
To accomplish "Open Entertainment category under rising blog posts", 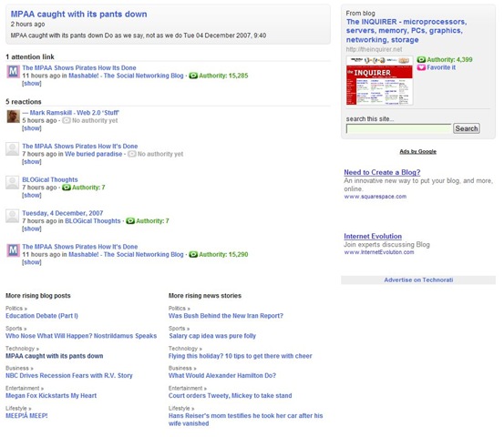I will point(25,388).
